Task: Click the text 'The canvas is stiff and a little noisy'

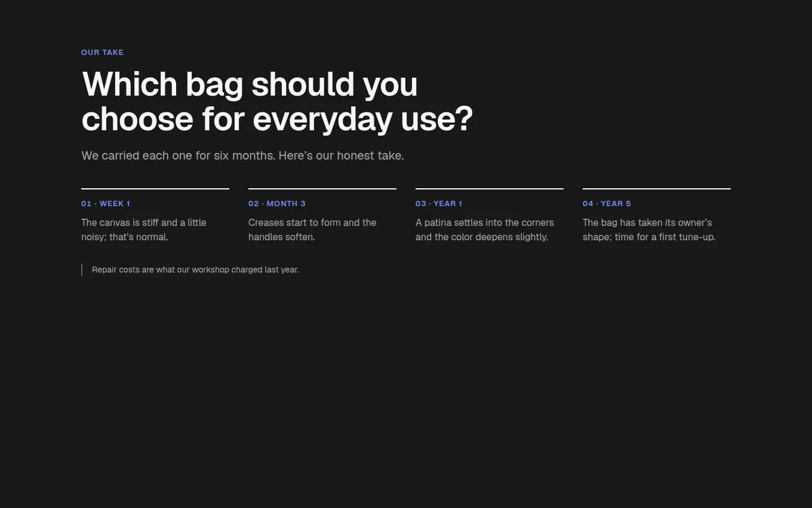Action: [144, 229]
